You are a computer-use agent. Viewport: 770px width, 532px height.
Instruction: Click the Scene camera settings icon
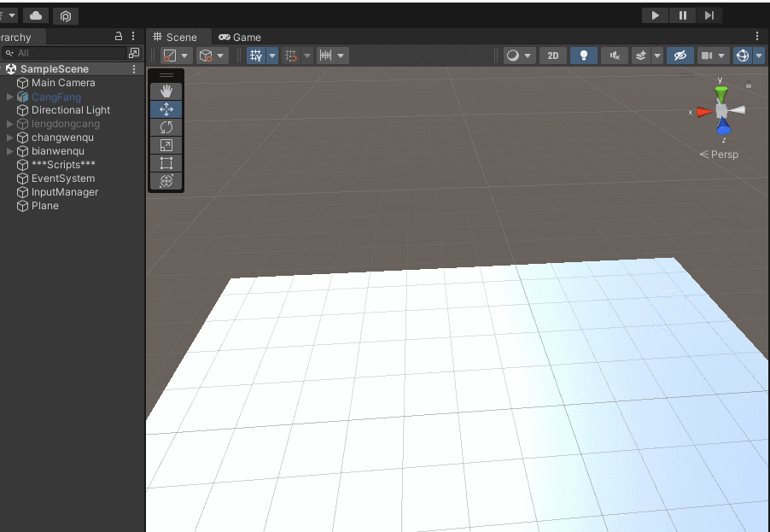click(x=707, y=56)
